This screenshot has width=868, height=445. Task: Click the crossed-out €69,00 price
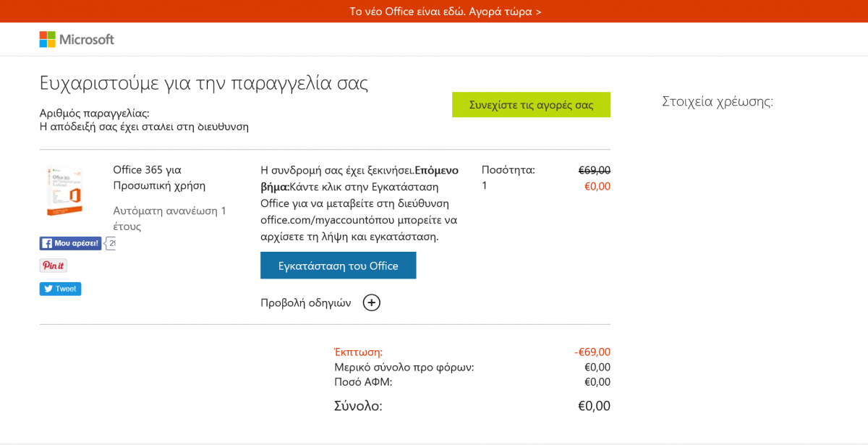point(595,170)
